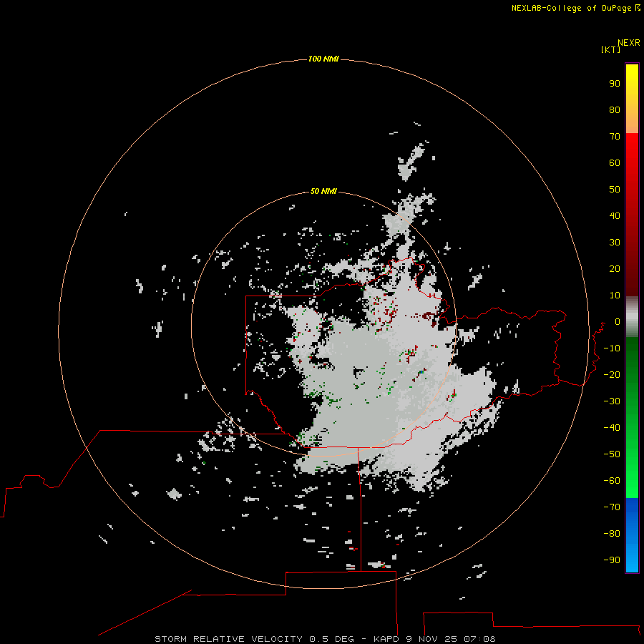Click the NEXR label above color scale

click(629, 43)
